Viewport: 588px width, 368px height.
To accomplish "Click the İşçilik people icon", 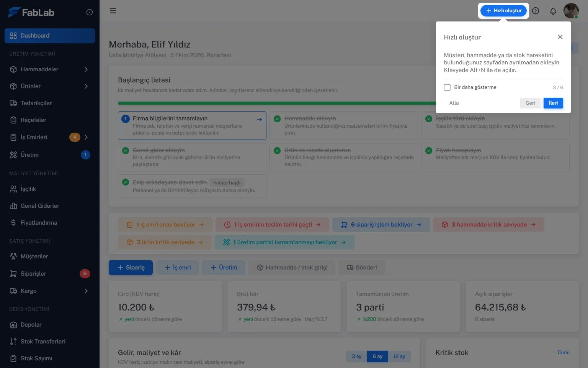I will (13, 189).
